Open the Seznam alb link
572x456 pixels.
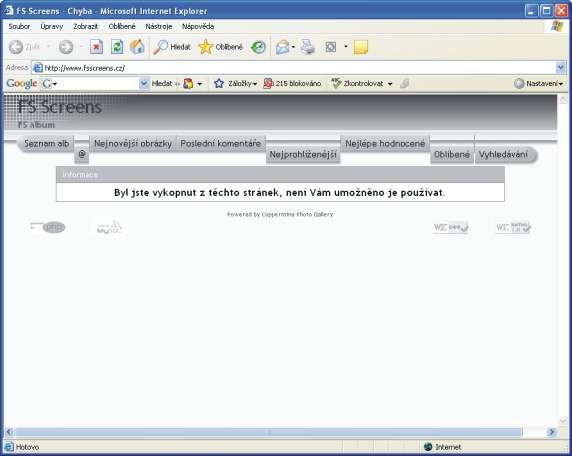(x=46, y=144)
